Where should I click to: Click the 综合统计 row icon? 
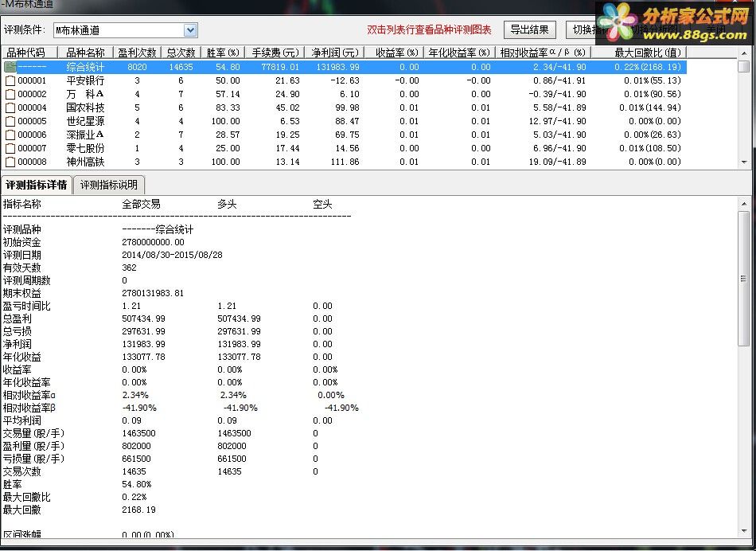[10, 67]
